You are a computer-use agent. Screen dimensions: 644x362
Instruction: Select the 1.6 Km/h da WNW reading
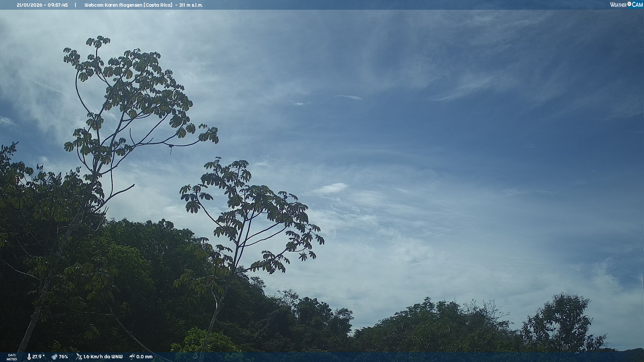point(103,357)
